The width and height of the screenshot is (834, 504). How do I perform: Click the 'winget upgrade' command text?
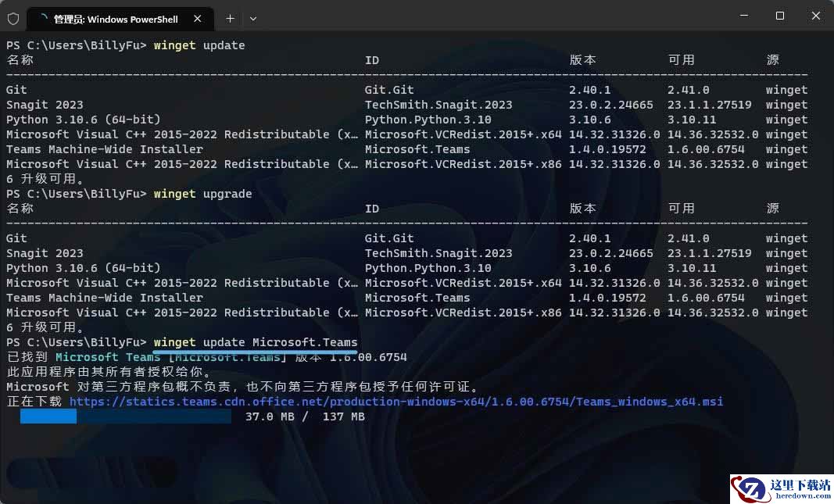click(202, 194)
